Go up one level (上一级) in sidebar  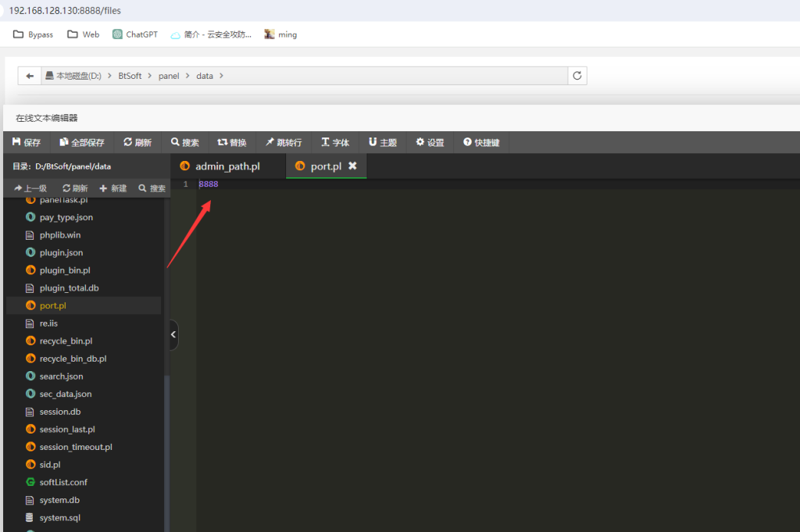[30, 188]
